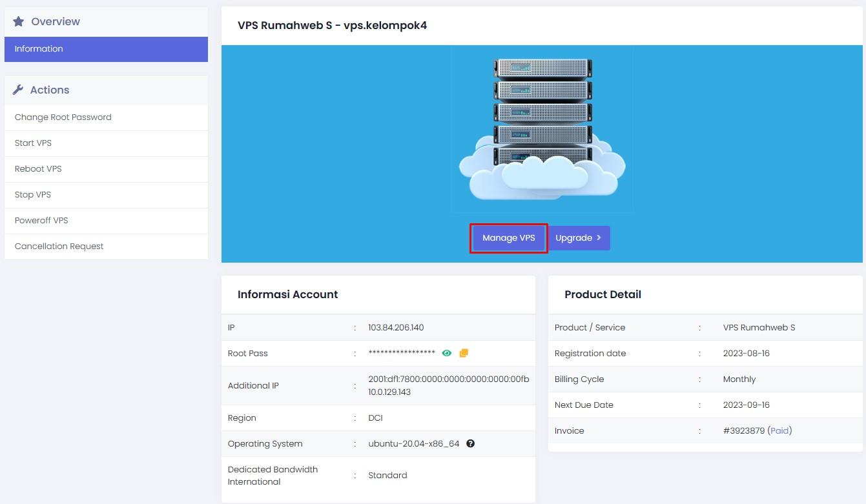Select the product value VPS Rumahweb S
This screenshot has width=866, height=504.
click(759, 327)
